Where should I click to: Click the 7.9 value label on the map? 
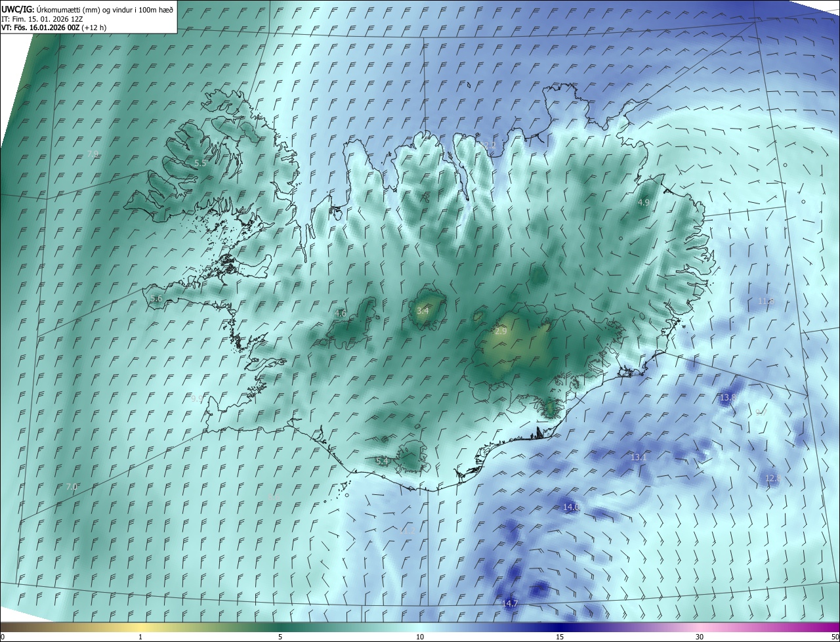(93, 154)
